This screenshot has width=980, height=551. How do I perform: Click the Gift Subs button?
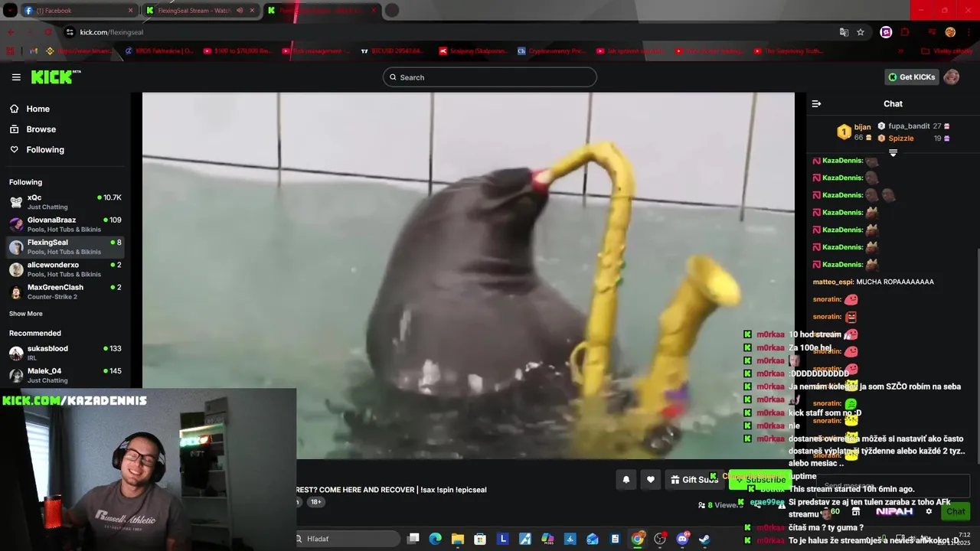694,480
